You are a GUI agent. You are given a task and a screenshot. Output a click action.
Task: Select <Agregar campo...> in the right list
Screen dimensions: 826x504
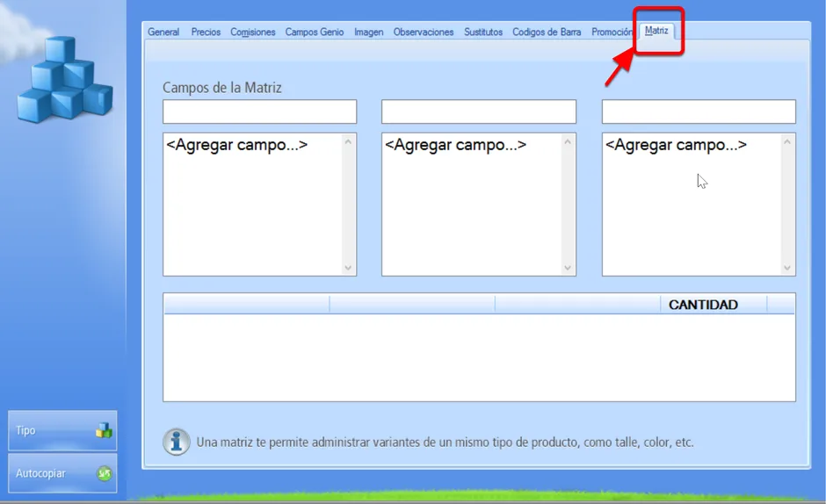676,145
